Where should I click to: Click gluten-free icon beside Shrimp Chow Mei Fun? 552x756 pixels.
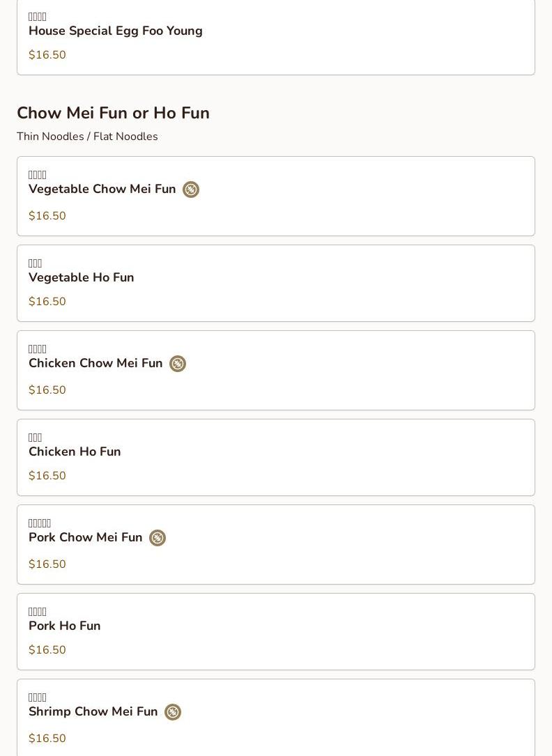point(173,711)
